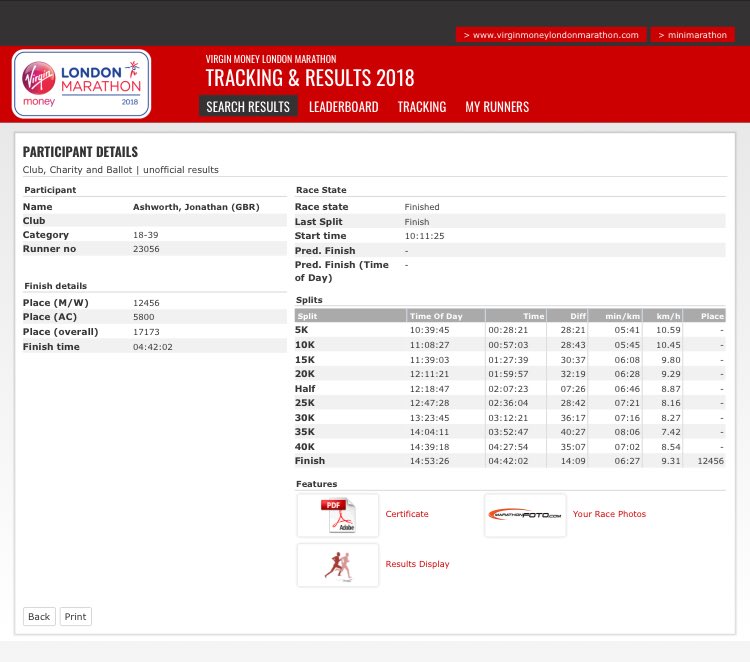Viewport: 750px width, 662px height.
Task: Click the 30K speed value 8.27
Action: tap(671, 418)
